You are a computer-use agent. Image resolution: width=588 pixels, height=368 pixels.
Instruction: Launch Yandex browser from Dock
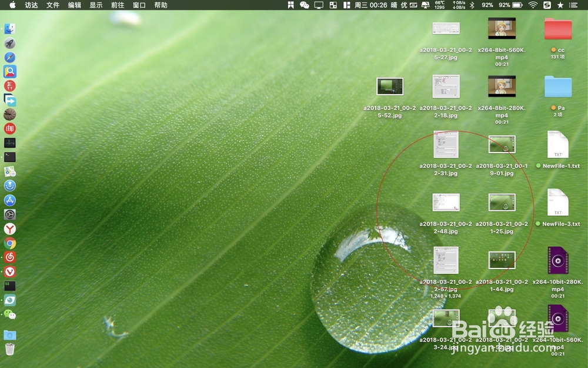(10, 228)
